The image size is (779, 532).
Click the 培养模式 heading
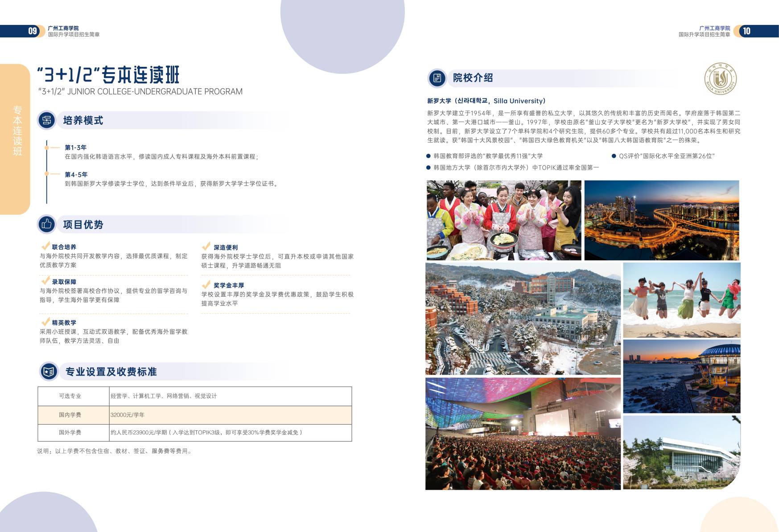(x=83, y=120)
